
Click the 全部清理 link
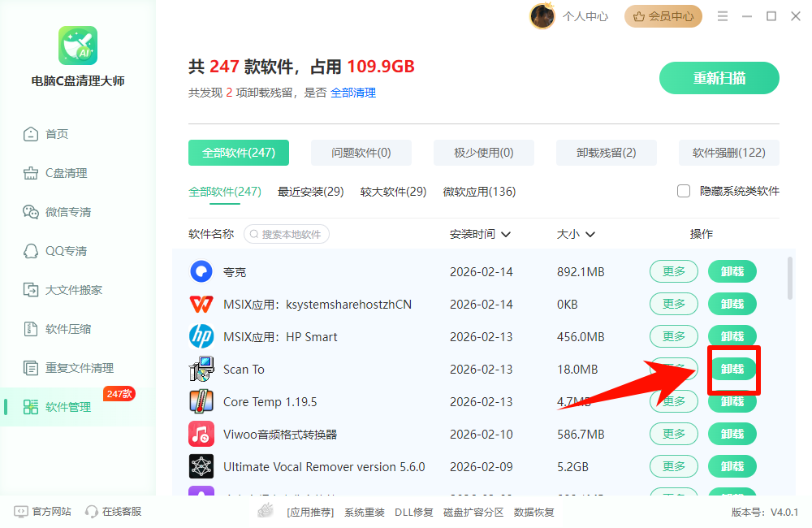click(353, 93)
